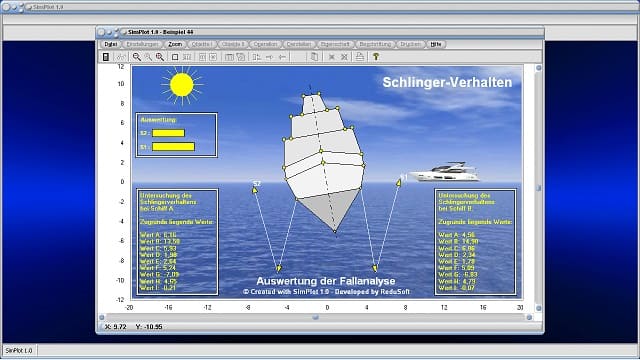Click 'Zugrunde liegende Werte' in Schiff B panel
The width and height of the screenshot is (640, 360).
click(475, 222)
